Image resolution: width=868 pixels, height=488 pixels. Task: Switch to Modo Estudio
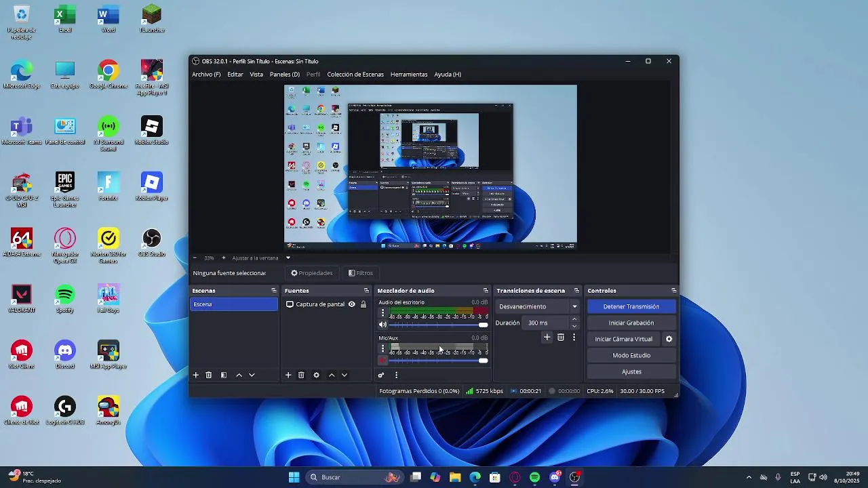pos(631,355)
